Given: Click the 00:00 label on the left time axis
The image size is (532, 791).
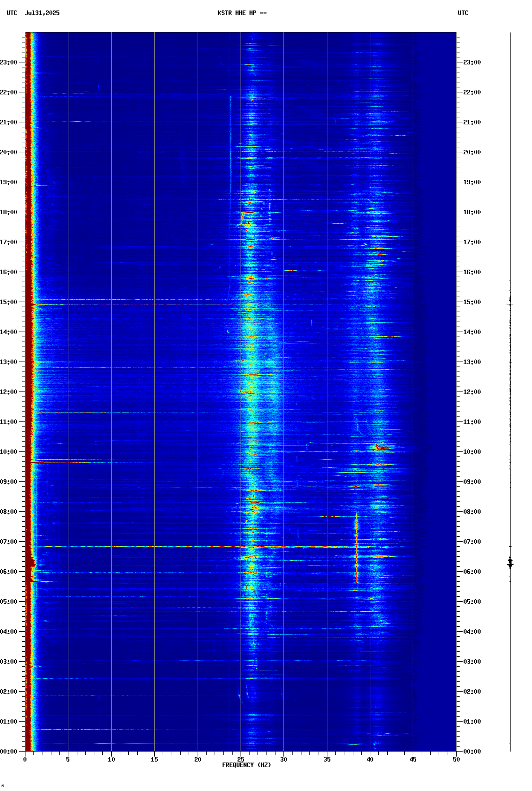Looking at the screenshot, I should click(8, 752).
